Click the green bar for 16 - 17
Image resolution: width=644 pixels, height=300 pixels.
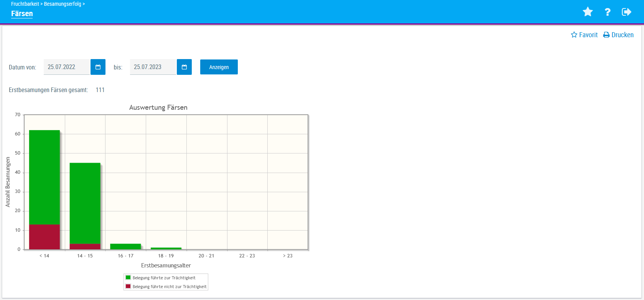click(125, 246)
